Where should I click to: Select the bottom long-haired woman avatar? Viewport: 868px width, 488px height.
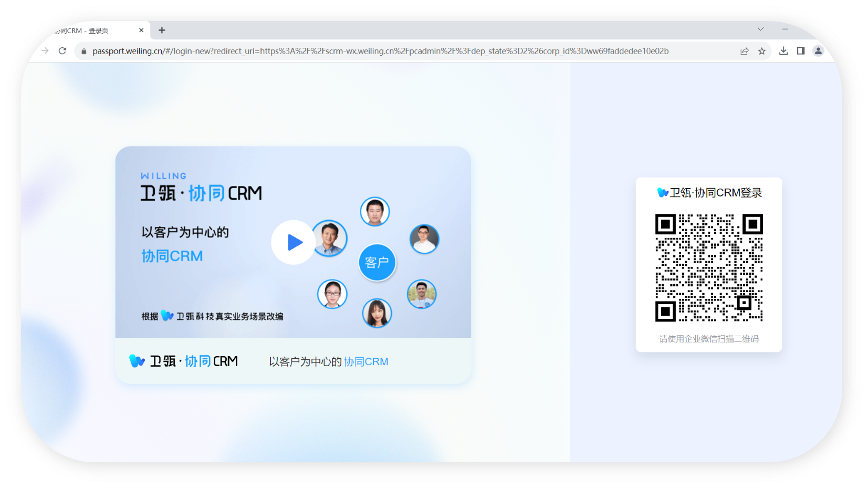pyautogui.click(x=377, y=313)
